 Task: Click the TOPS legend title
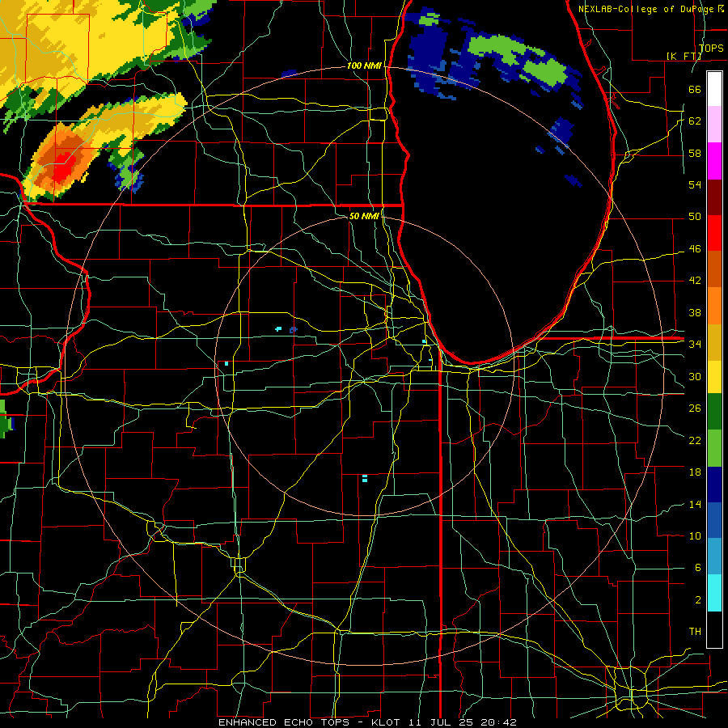[711, 48]
